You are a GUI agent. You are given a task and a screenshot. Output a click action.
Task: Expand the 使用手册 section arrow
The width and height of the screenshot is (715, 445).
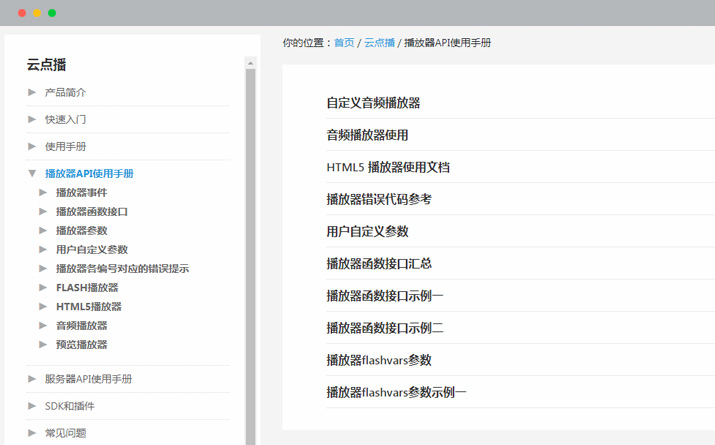point(32,147)
